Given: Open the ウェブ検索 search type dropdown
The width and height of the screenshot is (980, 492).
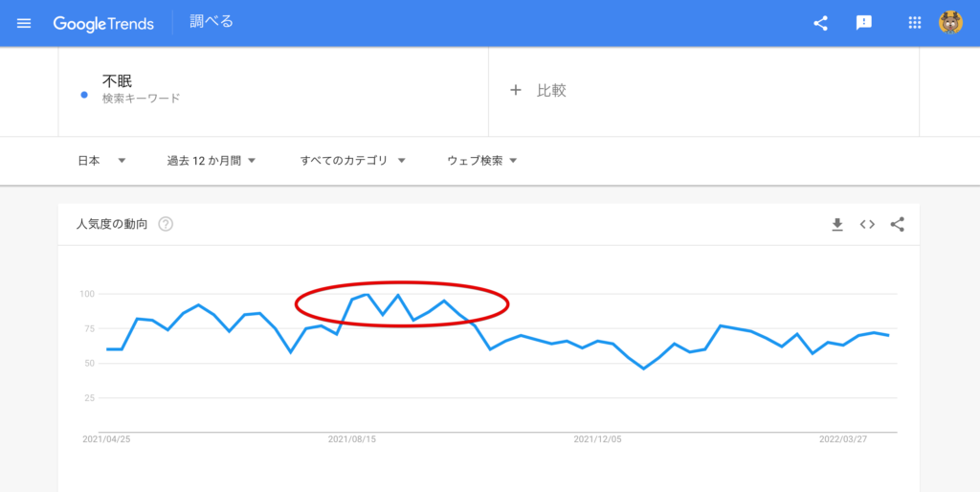Looking at the screenshot, I should pyautogui.click(x=482, y=161).
